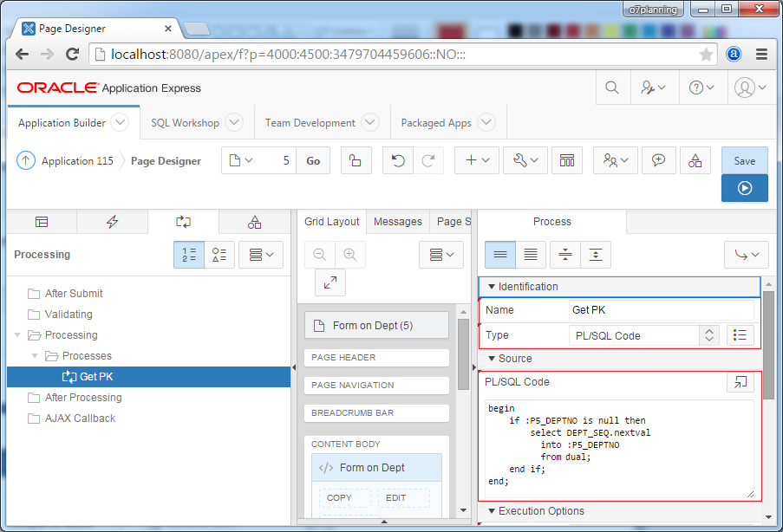This screenshot has width=783, height=532.
Task: Open the Administration menu in the header
Action: [x=654, y=88]
